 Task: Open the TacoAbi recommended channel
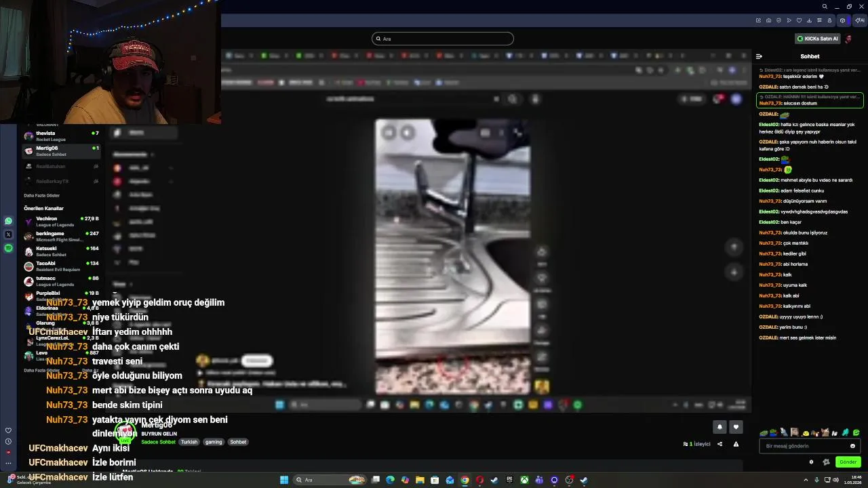tap(62, 266)
